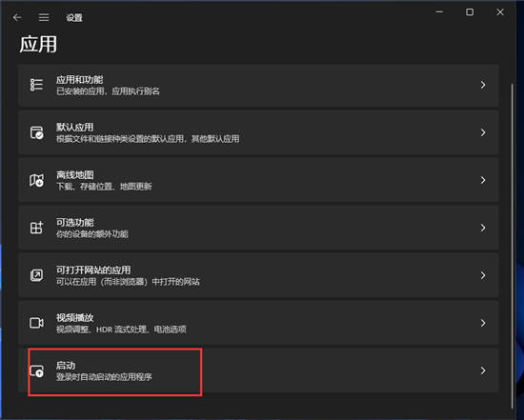Click the 应用 page heading
This screenshot has height=420, width=524.
(x=38, y=44)
